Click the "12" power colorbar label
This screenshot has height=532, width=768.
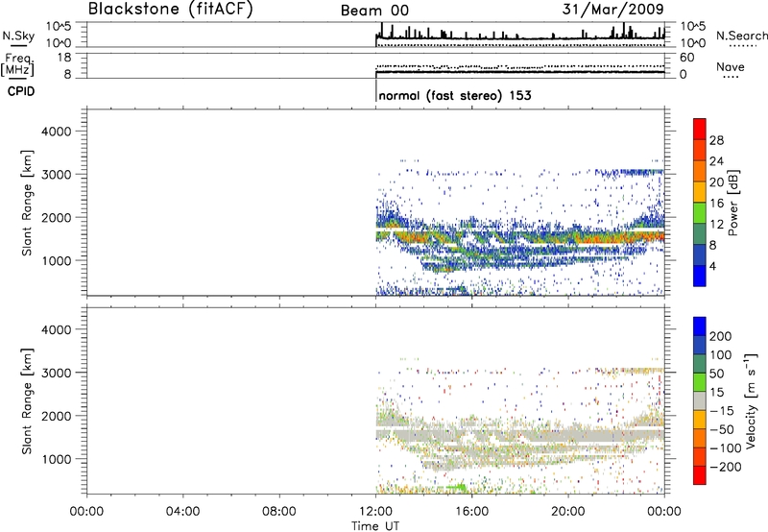coord(716,225)
